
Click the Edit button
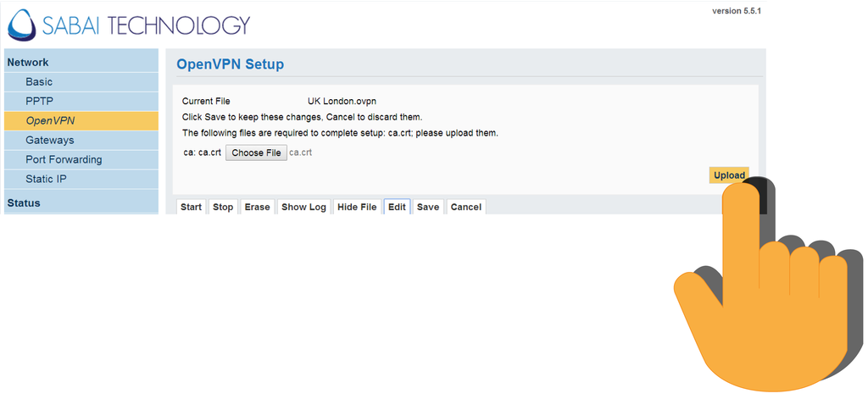click(x=397, y=207)
